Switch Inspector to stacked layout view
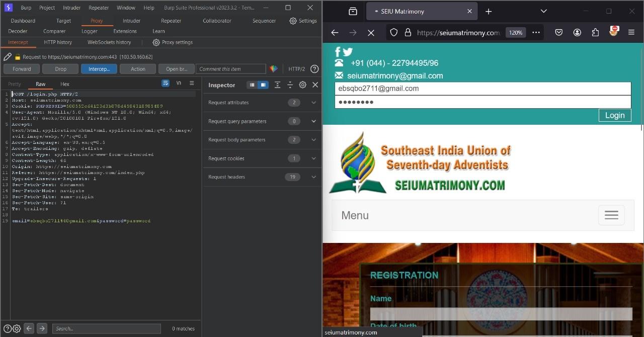The width and height of the screenshot is (644, 337). click(252, 85)
